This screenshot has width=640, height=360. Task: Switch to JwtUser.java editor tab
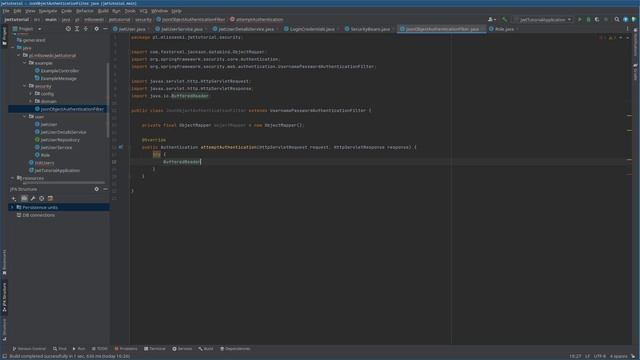click(129, 29)
